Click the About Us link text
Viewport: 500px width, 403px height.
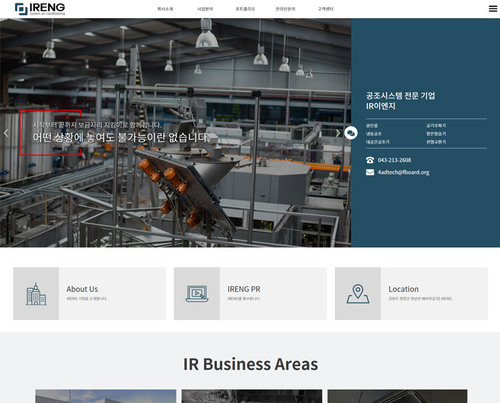click(x=82, y=289)
